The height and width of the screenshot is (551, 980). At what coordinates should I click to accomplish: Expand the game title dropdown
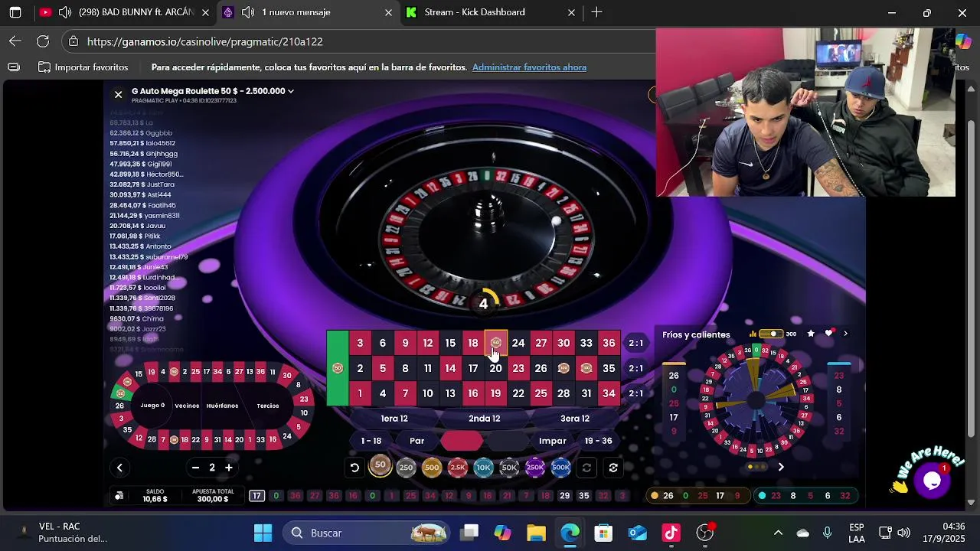tap(291, 91)
